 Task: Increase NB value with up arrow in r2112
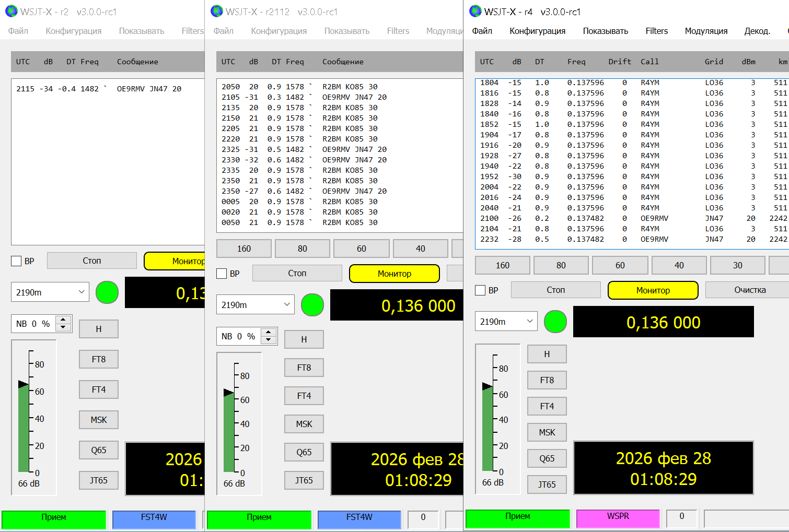click(269, 333)
